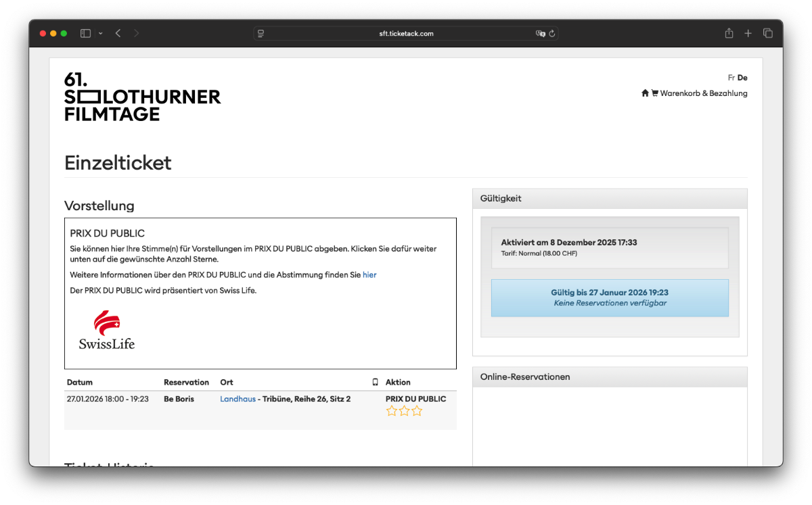Screen dimensions: 812x505
Task: Select the De language option
Action: tap(742, 78)
